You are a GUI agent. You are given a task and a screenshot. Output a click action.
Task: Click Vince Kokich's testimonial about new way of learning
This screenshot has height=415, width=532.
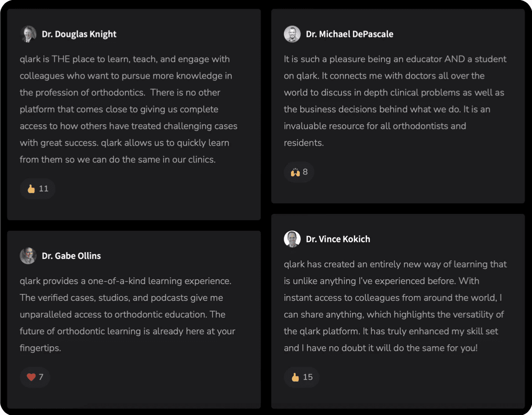[395, 306]
